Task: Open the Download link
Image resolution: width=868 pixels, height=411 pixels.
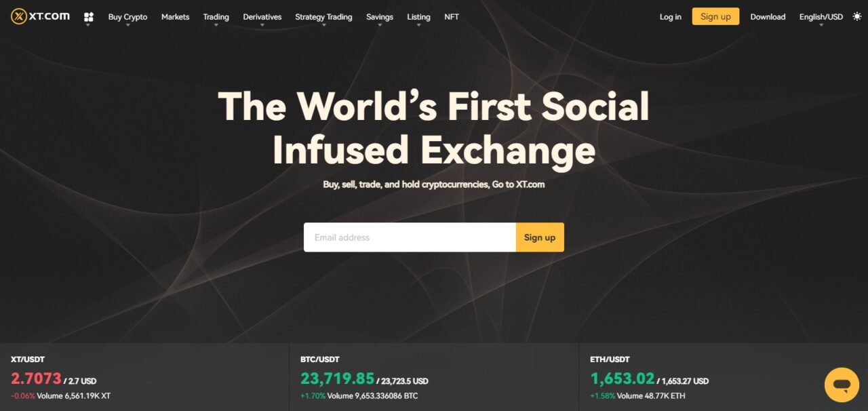Action: pos(768,17)
